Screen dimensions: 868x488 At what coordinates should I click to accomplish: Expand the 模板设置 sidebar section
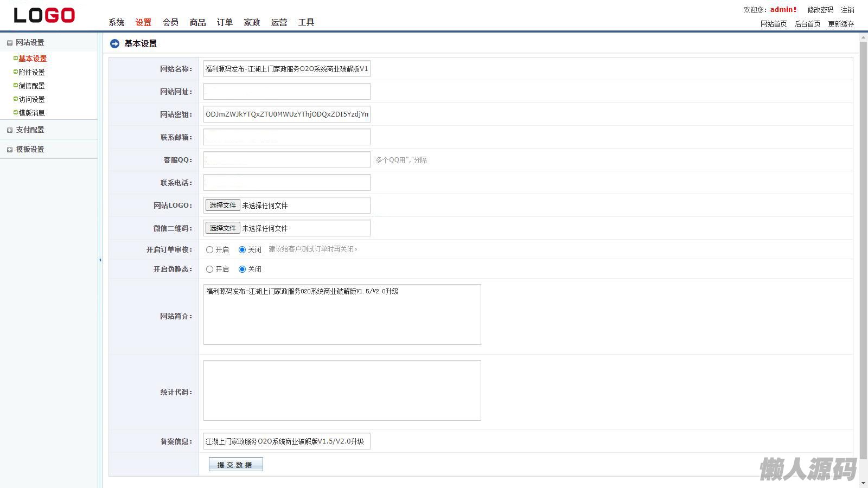(x=10, y=150)
